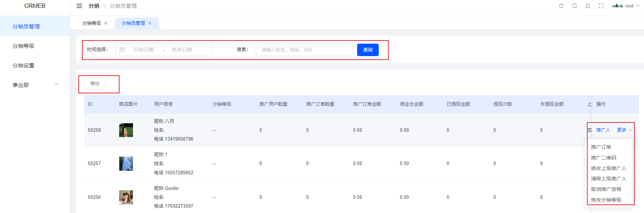Click the CRMEB logo title
This screenshot has height=213, width=644.
pos(35,6)
